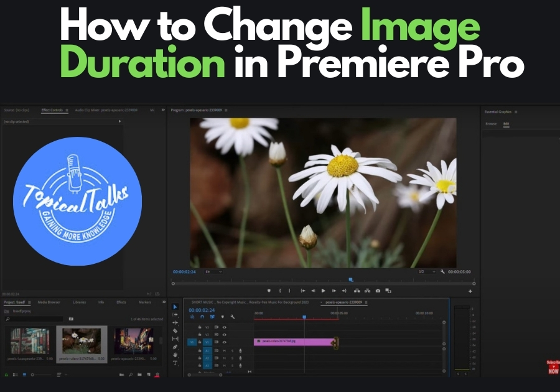Screen dimensions: 560x392
Task: Open Program monitor panel menu
Action: point(226,110)
